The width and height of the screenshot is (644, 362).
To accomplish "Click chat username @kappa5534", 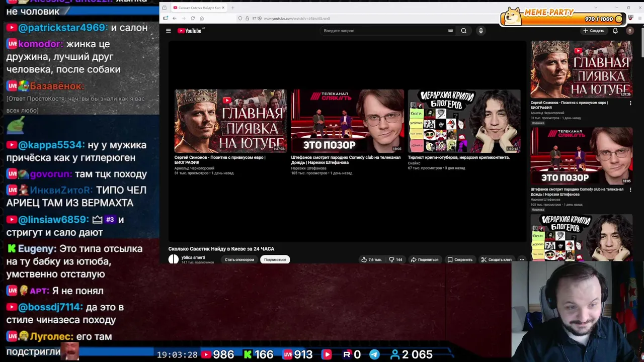I will (x=51, y=145).
